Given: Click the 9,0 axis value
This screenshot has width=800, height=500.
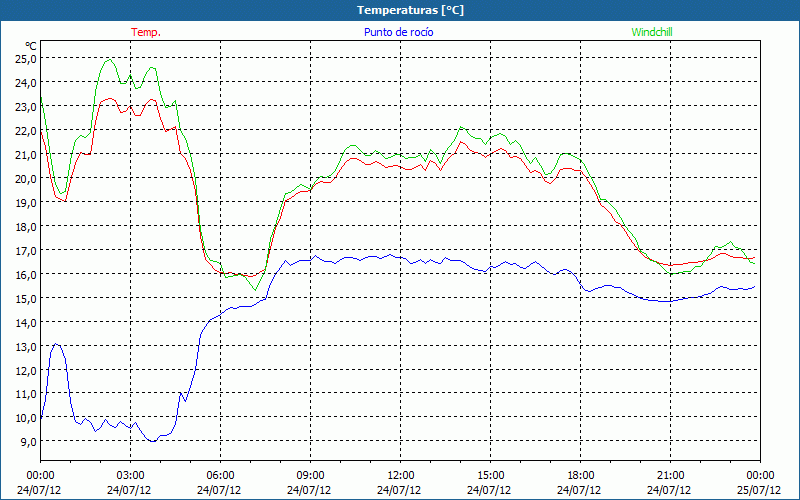Looking at the screenshot, I should [29, 442].
